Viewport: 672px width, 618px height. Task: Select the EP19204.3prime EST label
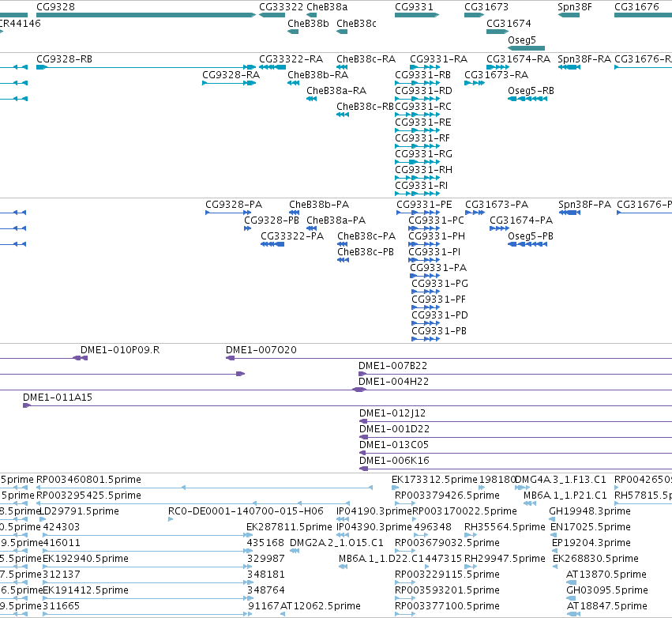(591, 543)
